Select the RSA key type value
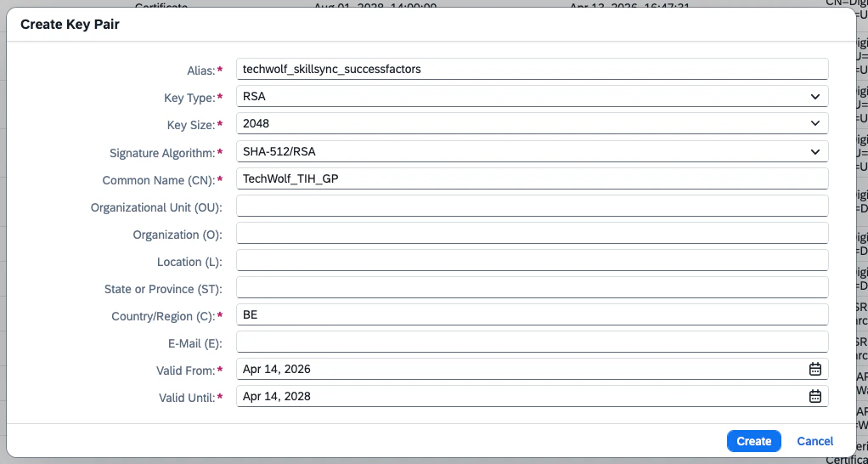The width and height of the screenshot is (868, 464). coord(254,96)
